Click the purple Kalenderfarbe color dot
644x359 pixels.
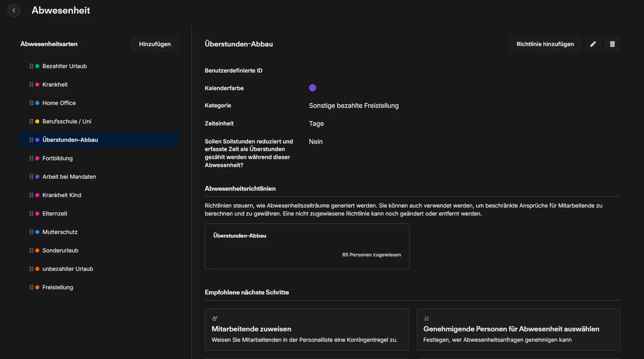(313, 88)
